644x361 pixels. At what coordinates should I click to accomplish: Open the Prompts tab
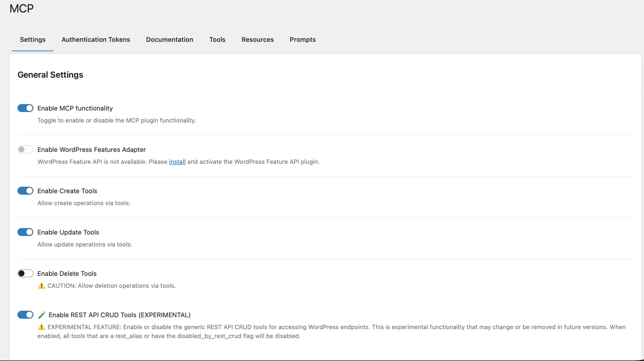pos(303,40)
